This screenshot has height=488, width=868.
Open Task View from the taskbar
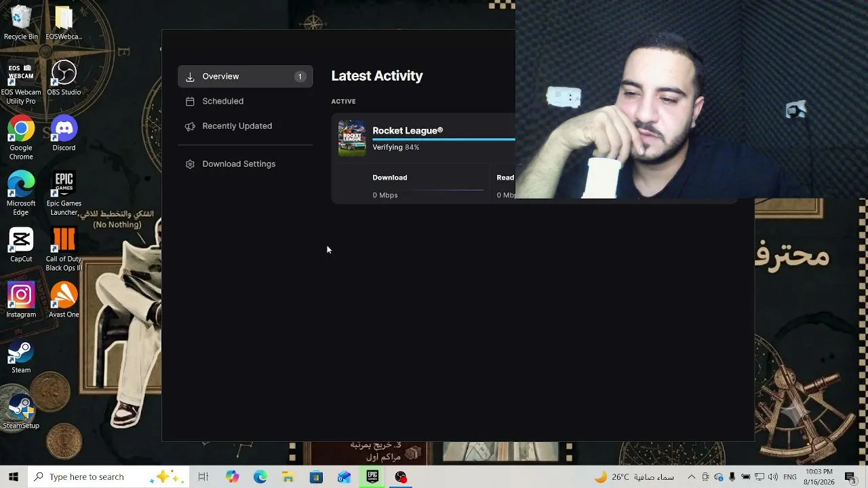click(x=203, y=477)
